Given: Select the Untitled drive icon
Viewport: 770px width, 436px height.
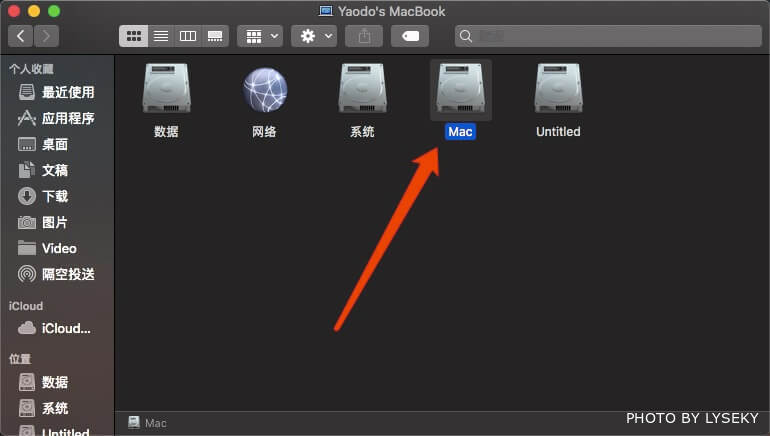Looking at the screenshot, I should [558, 89].
